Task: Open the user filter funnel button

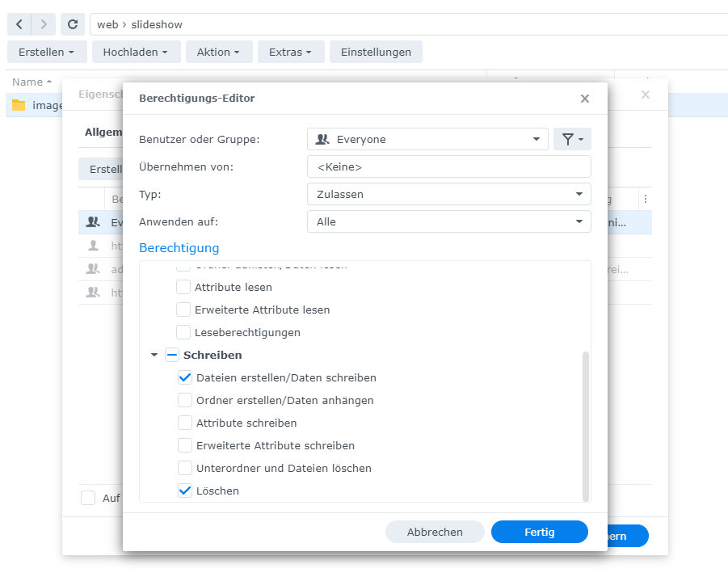Action: [571, 140]
